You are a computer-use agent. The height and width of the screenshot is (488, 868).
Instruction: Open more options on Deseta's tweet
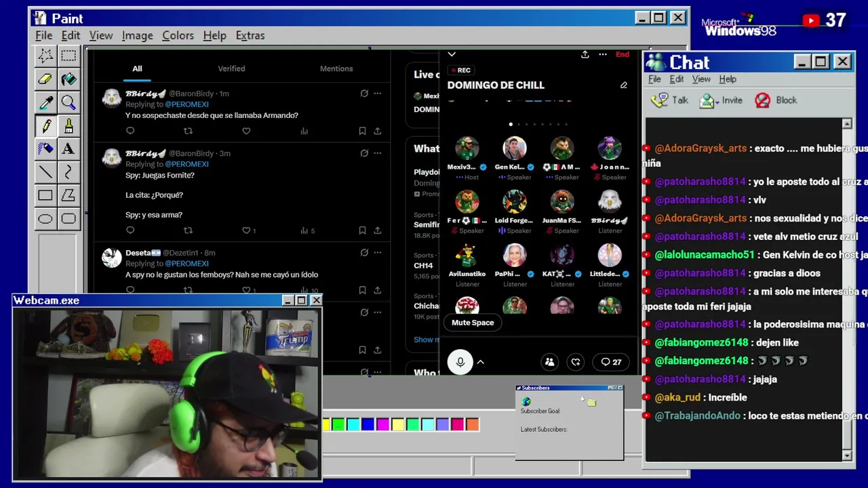[x=377, y=253]
